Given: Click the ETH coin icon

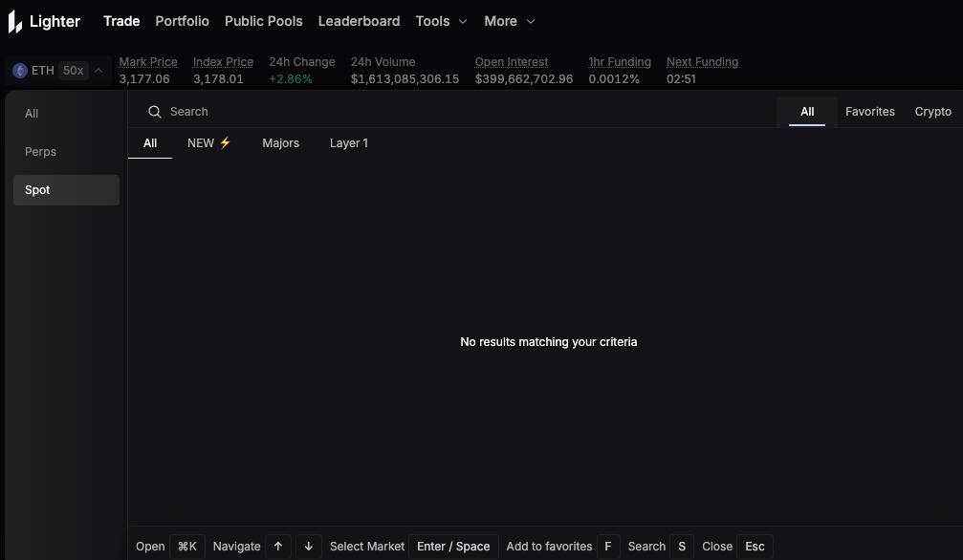Looking at the screenshot, I should (19, 71).
